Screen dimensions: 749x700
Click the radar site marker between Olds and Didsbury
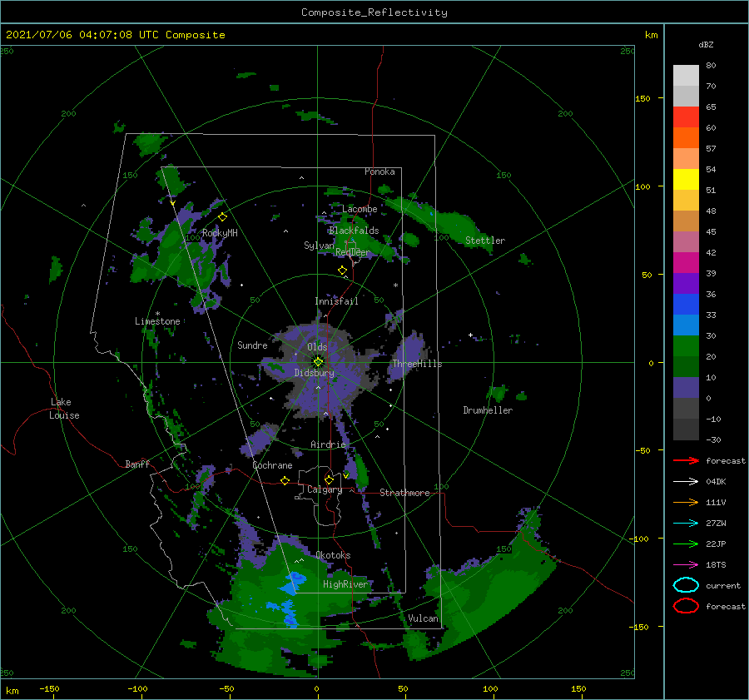318,362
